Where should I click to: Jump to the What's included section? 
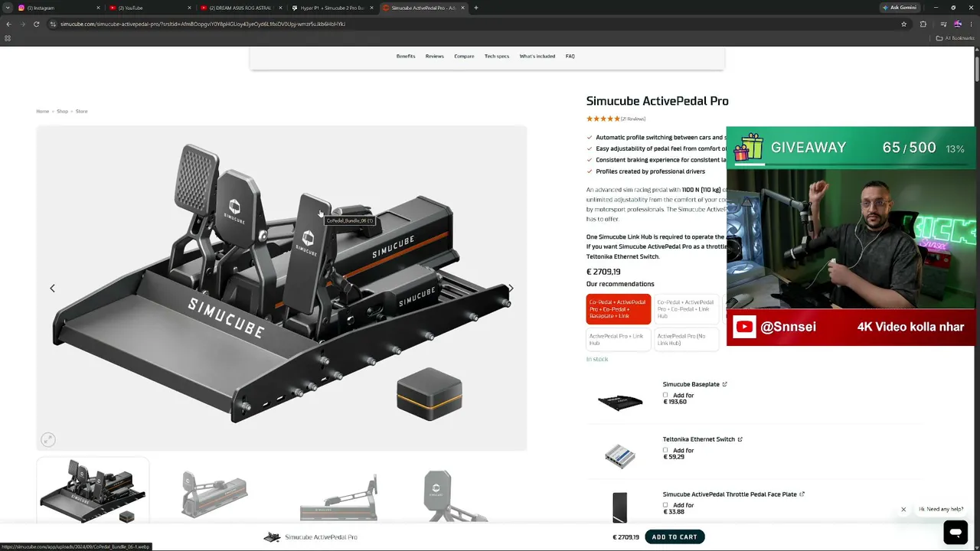click(x=537, y=56)
